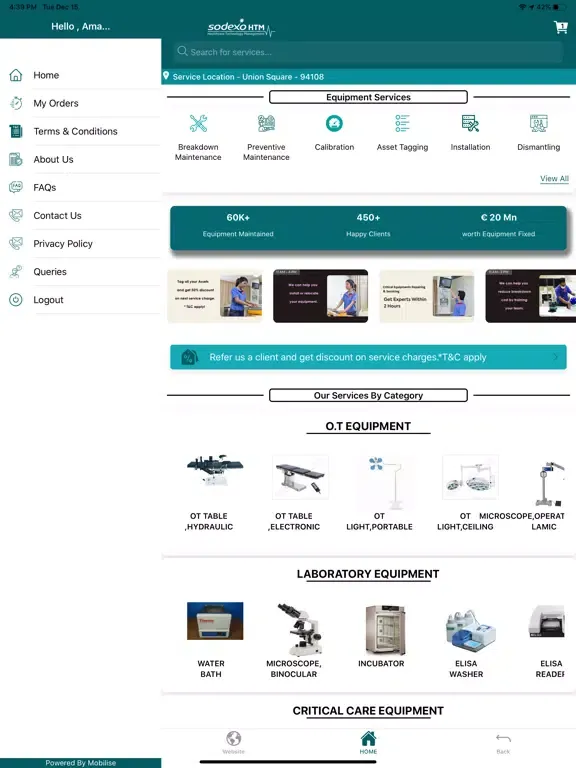Click the Search for services field
This screenshot has height=768, width=576.
(x=368, y=52)
